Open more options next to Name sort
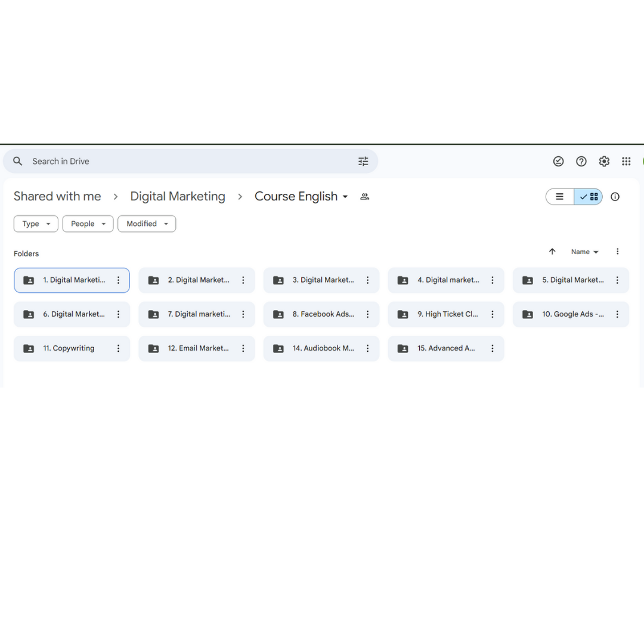 617,252
